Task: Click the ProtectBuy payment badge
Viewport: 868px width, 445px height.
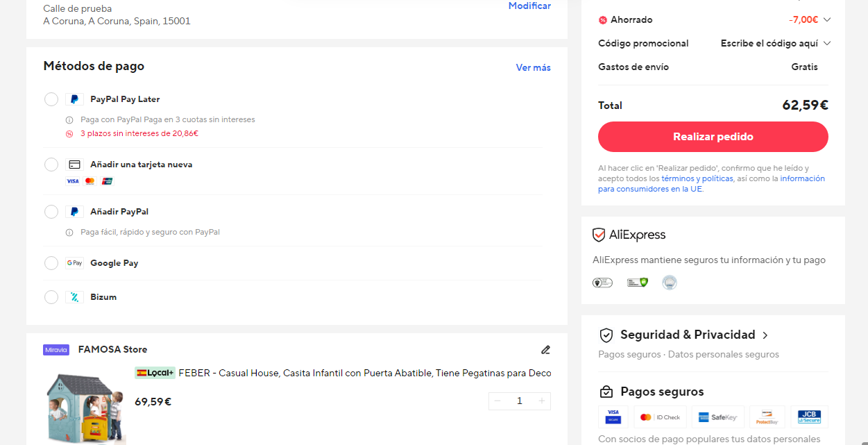Action: [x=767, y=417]
